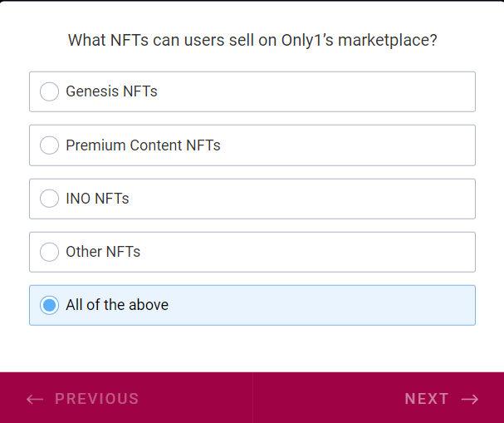Click the "Other NFTs" answer label
This screenshot has height=423, width=504.
[103, 252]
